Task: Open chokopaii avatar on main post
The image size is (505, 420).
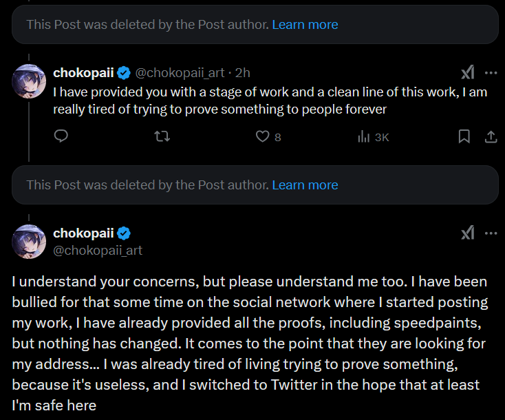Action: (30, 241)
